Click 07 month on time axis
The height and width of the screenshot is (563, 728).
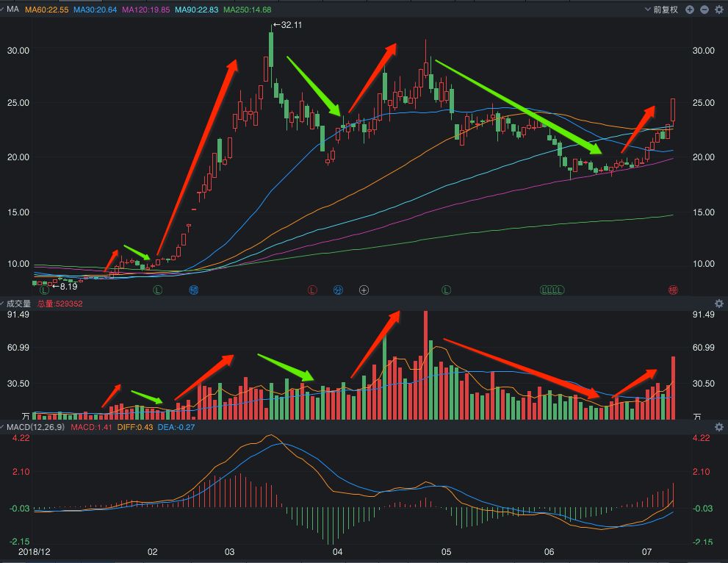646,552
